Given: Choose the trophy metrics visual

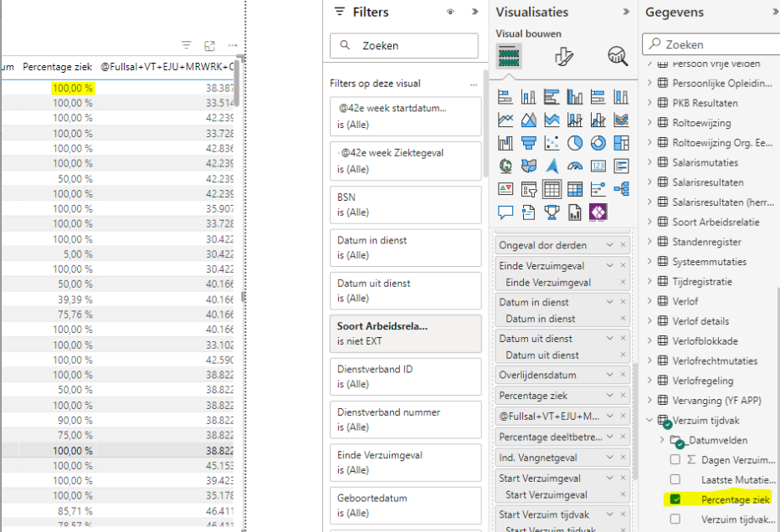Looking at the screenshot, I should pyautogui.click(x=552, y=212).
